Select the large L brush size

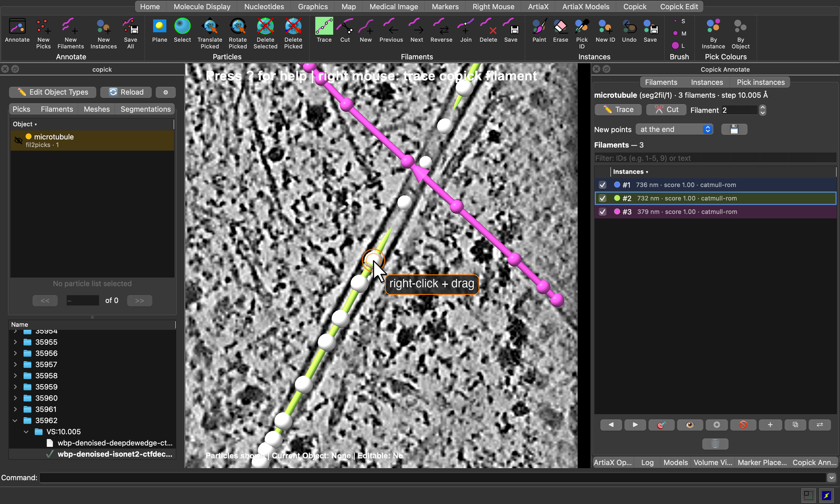point(675,45)
